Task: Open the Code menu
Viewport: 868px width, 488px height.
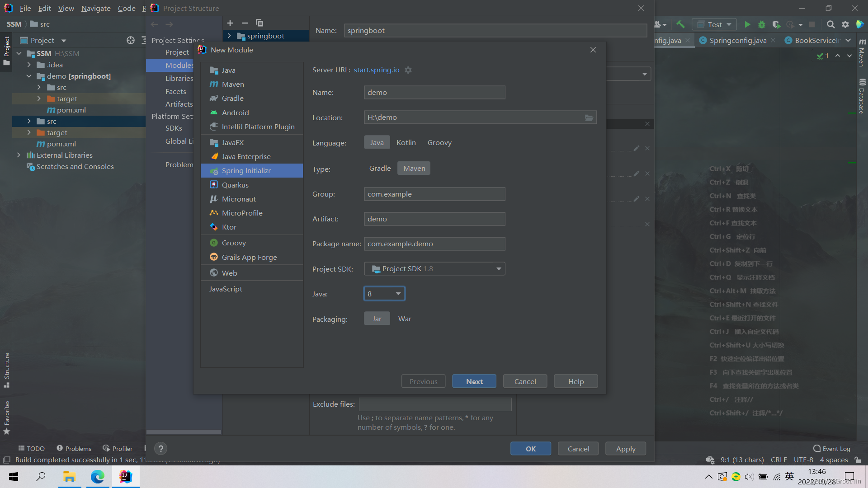Action: 127,8
